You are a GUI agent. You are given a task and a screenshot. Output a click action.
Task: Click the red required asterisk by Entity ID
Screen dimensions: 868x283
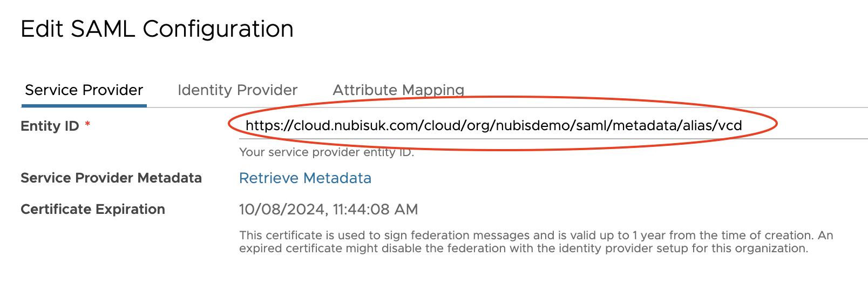[x=87, y=125]
